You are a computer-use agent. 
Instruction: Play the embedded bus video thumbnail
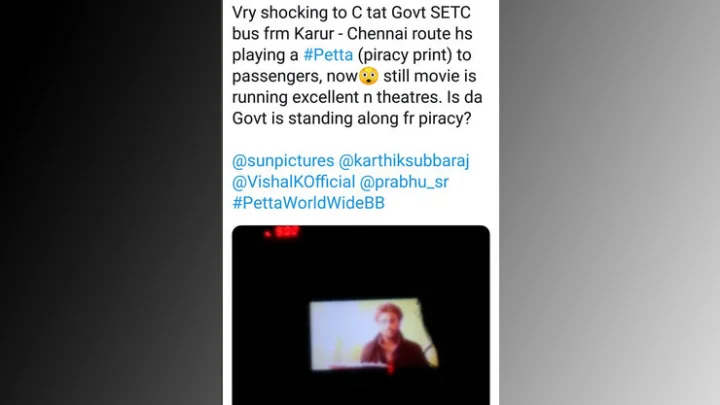pos(361,315)
